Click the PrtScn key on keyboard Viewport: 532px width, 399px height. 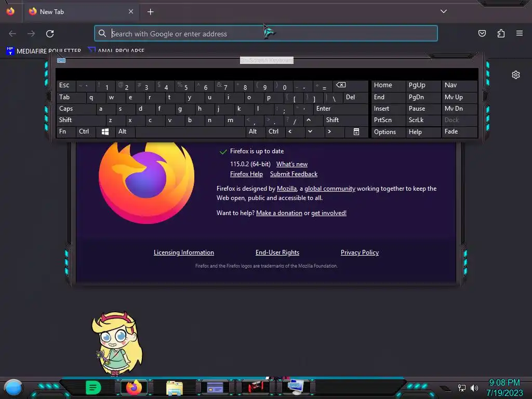click(388, 120)
